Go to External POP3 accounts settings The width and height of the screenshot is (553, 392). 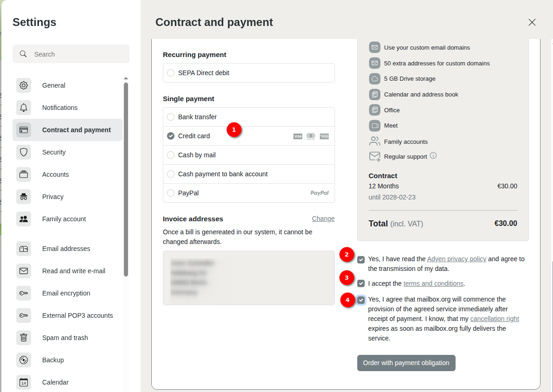tap(77, 315)
